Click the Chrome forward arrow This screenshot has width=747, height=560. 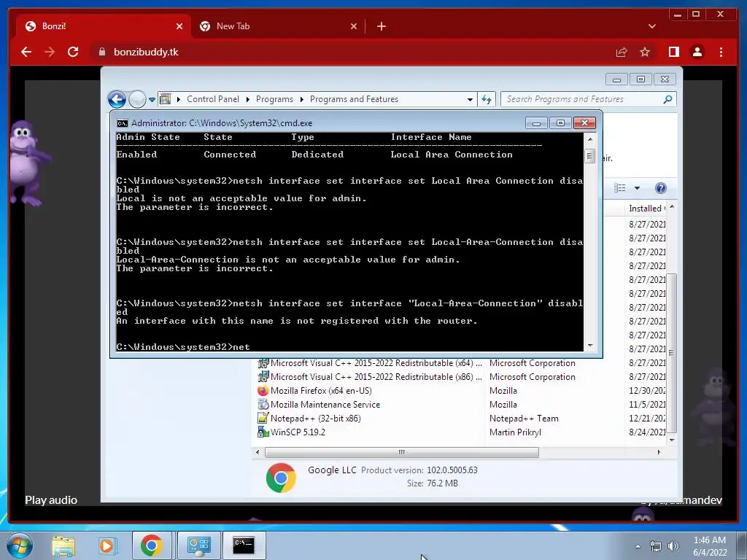click(50, 52)
